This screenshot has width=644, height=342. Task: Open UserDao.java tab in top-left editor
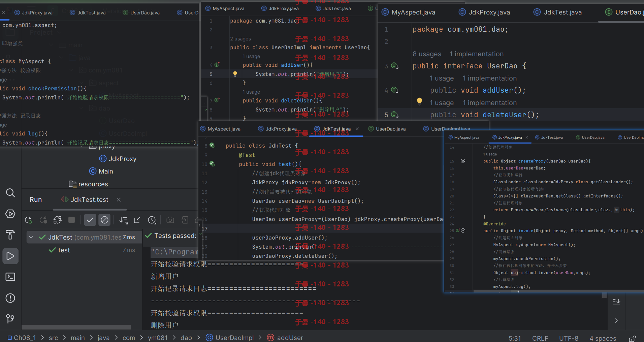click(141, 12)
